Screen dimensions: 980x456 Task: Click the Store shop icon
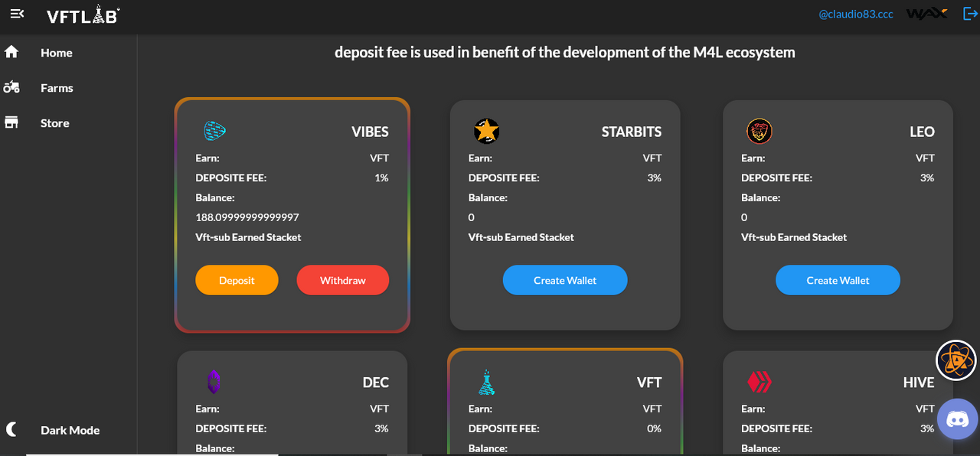[x=11, y=122]
